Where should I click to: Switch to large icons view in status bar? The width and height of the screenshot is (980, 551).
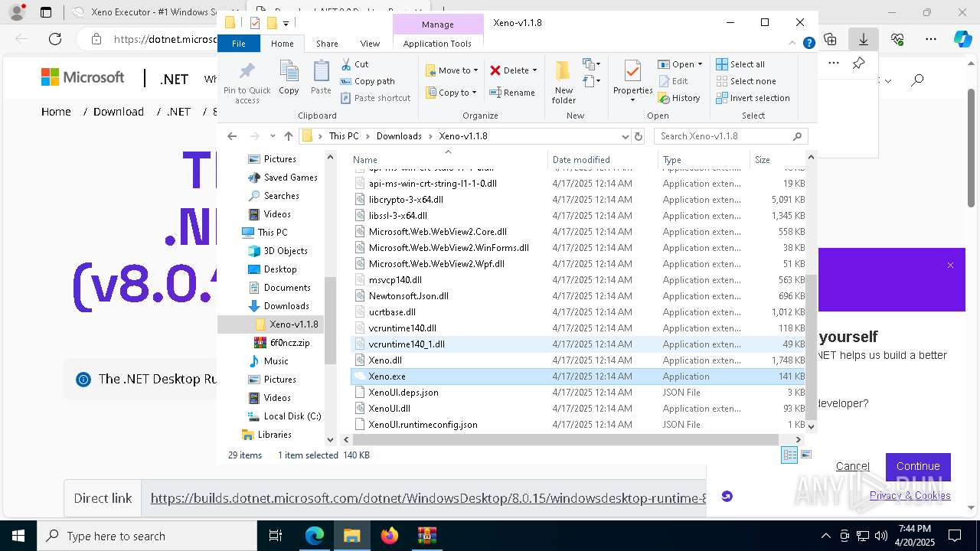point(805,455)
